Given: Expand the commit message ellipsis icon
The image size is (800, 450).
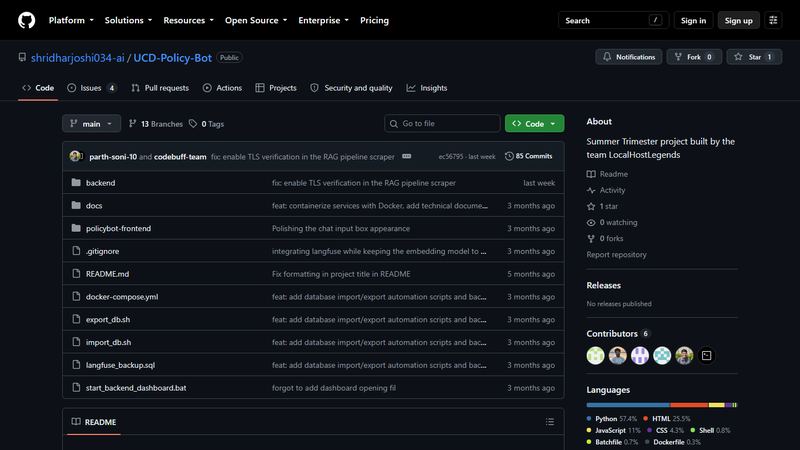Looking at the screenshot, I should [407, 156].
